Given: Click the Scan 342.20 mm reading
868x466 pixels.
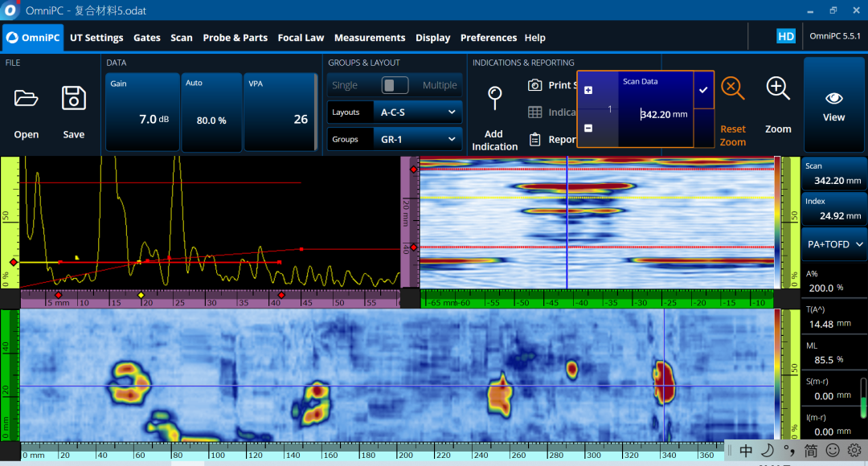Looking at the screenshot, I should [x=834, y=174].
